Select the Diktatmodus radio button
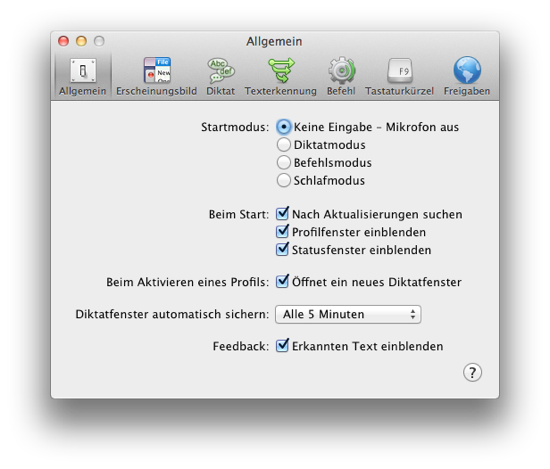The image size is (550, 469). 283,145
